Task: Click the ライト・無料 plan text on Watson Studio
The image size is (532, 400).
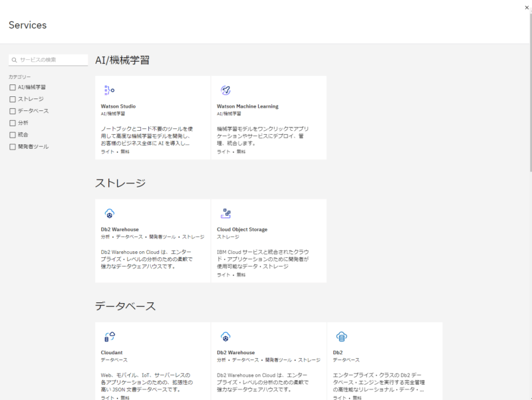Action: pos(115,152)
